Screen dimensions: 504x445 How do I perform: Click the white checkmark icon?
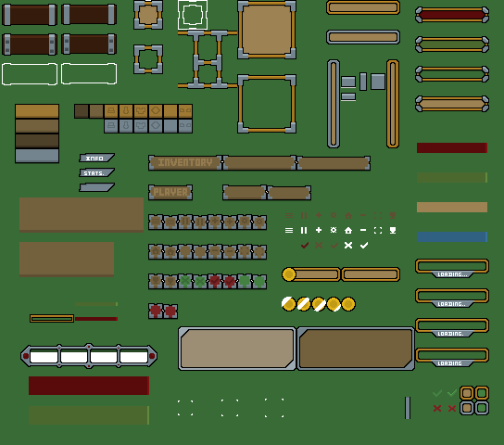click(364, 246)
